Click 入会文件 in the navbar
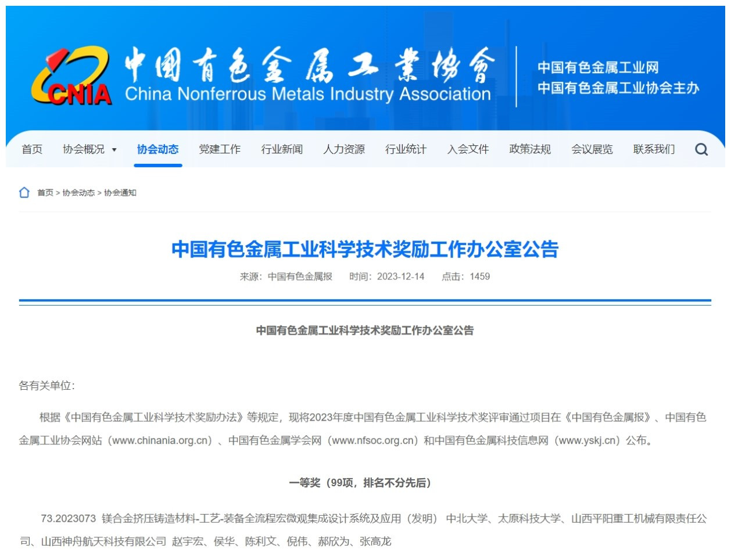 click(x=468, y=149)
